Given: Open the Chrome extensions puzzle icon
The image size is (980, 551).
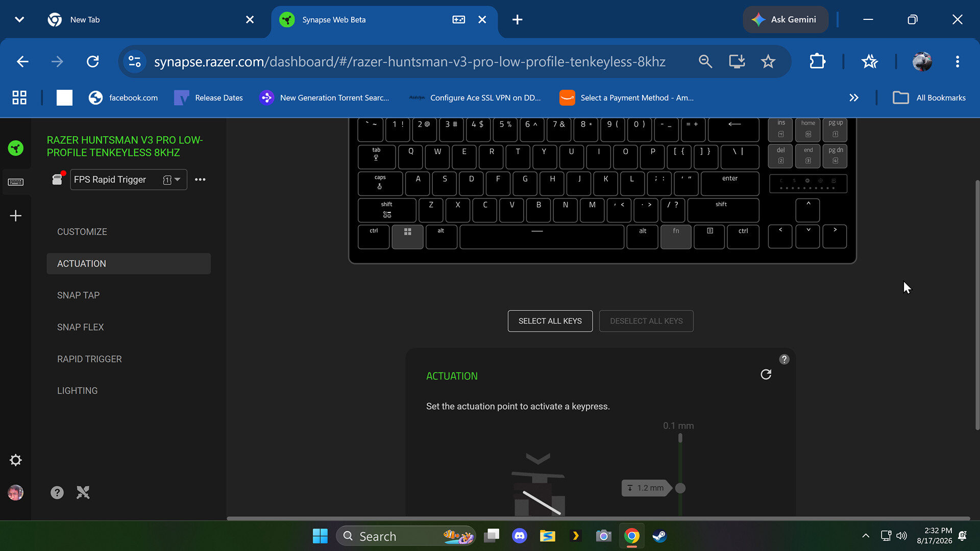Looking at the screenshot, I should [817, 62].
